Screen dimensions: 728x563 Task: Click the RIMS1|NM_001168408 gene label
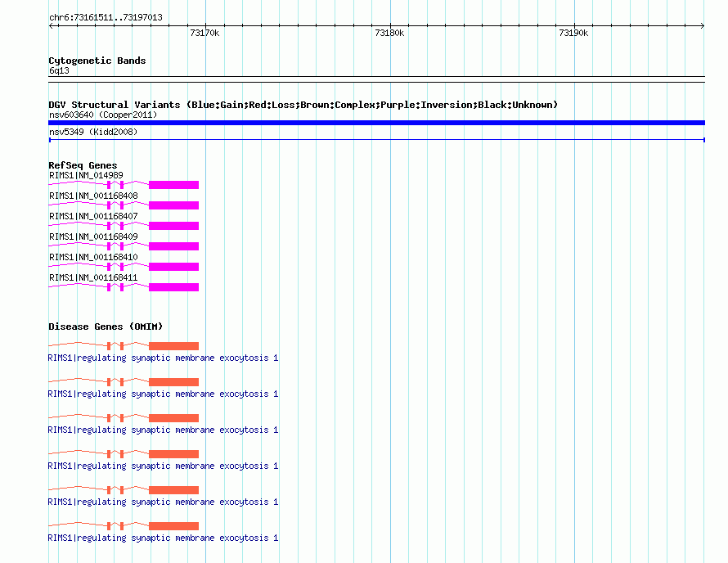(x=93, y=196)
